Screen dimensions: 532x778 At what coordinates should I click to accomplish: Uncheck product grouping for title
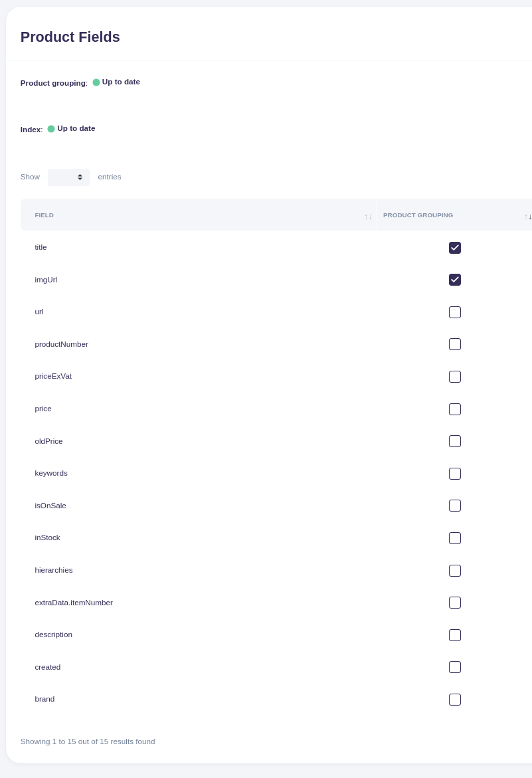coord(455,248)
